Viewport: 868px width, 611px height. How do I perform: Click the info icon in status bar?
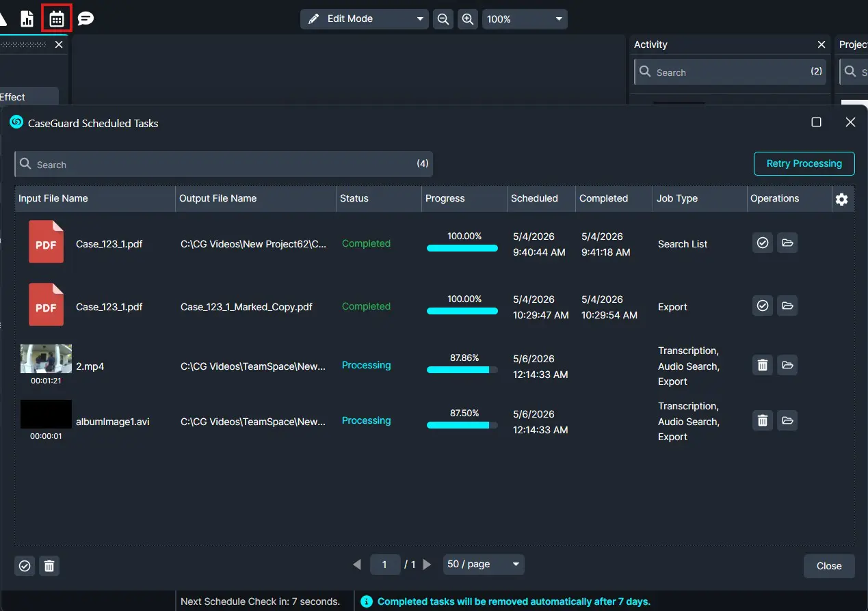[367, 601]
